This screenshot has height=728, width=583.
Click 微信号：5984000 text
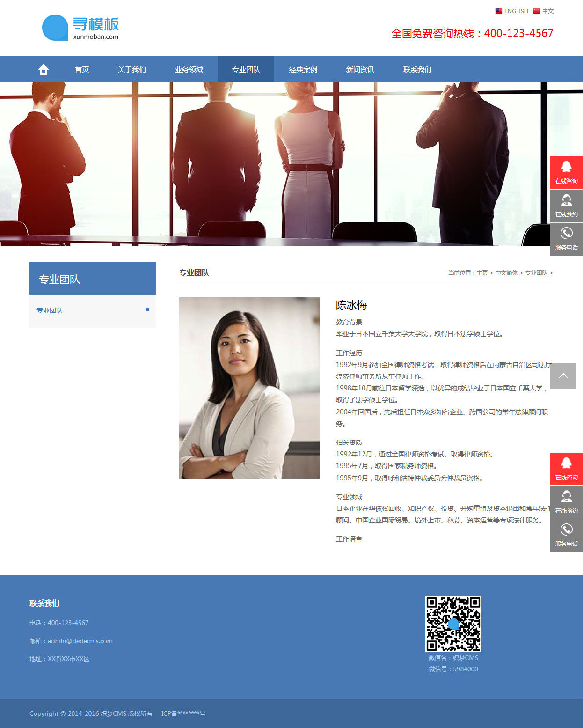(453, 669)
